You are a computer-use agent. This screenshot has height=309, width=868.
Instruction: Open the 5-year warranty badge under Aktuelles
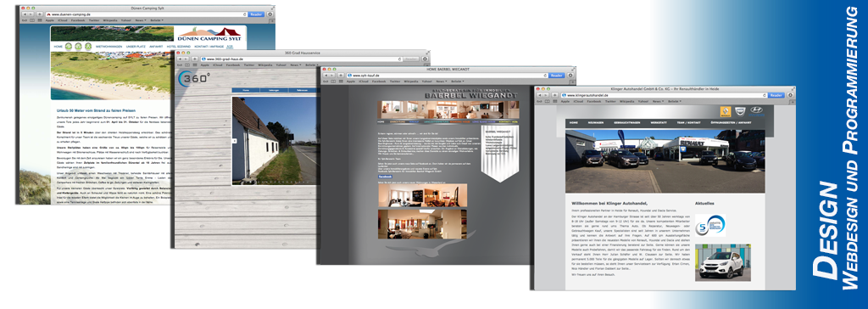pos(710,226)
